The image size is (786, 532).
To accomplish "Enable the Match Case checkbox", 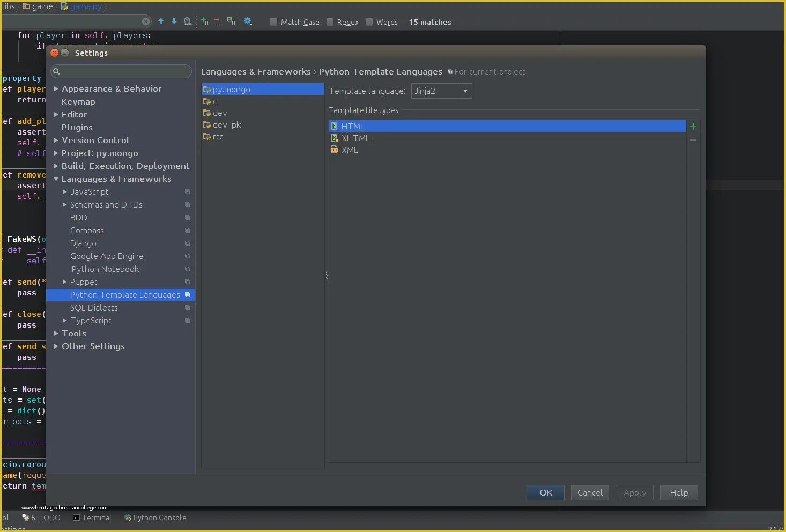I will point(273,22).
